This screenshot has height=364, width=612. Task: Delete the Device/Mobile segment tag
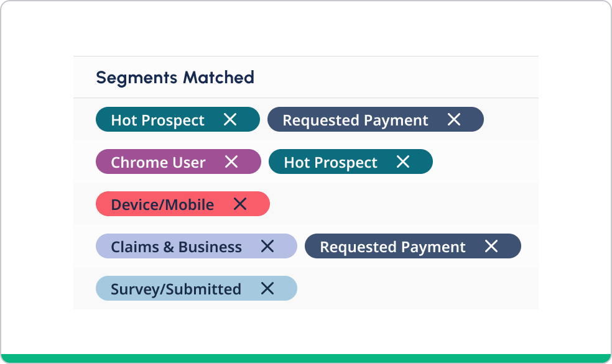(x=240, y=204)
